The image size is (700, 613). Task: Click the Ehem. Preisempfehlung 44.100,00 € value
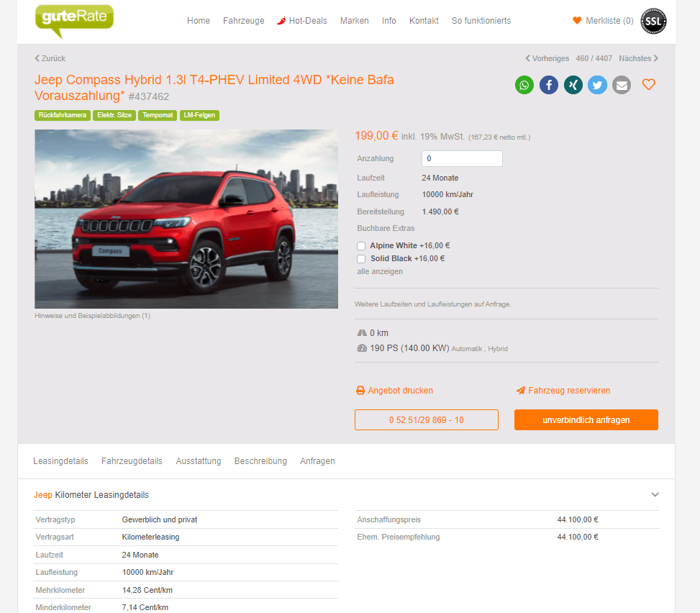coord(578,537)
